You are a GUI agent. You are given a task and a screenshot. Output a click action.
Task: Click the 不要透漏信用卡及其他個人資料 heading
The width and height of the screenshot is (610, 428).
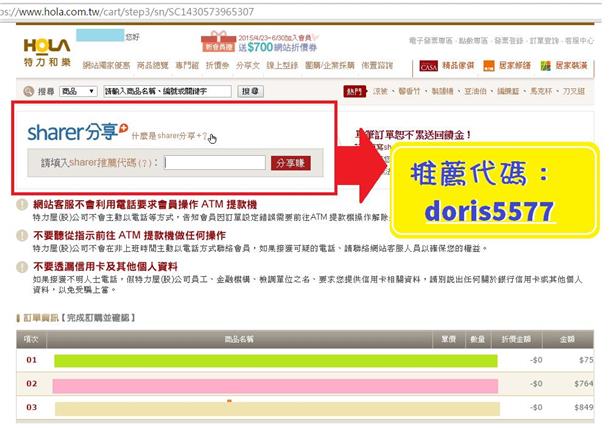pyautogui.click(x=105, y=267)
